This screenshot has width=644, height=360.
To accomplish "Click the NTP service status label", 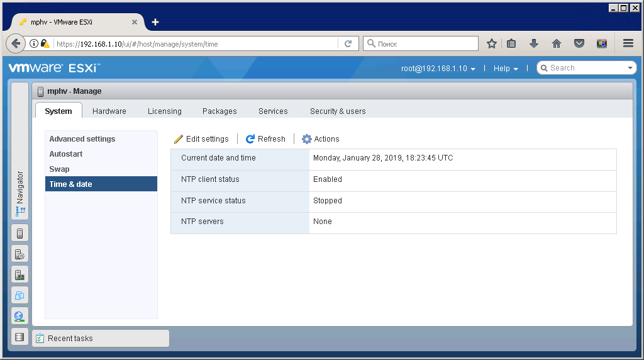I will [213, 201].
